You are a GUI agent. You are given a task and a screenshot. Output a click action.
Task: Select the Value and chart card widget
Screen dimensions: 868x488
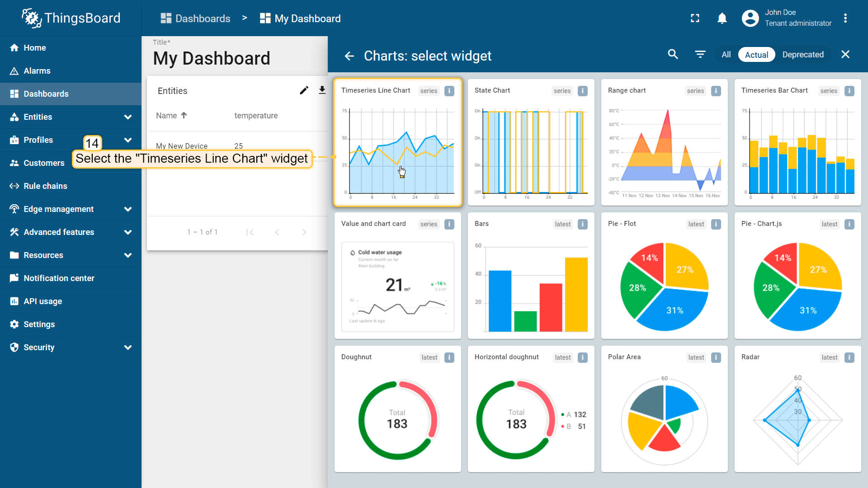(x=398, y=276)
